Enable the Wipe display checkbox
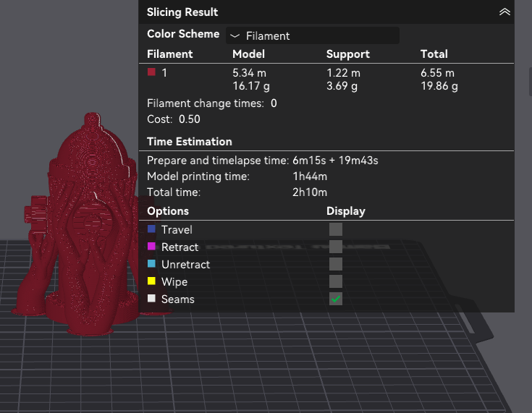 [336, 281]
